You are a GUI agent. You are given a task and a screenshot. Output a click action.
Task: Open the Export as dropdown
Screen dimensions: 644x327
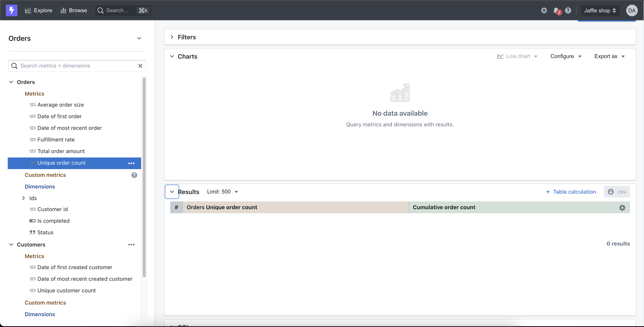(x=610, y=56)
